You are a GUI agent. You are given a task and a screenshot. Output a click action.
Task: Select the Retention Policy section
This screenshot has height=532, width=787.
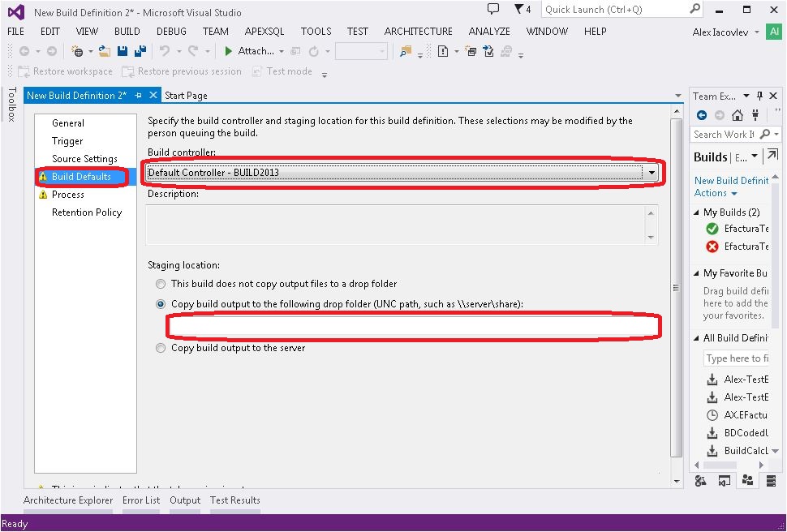tap(87, 212)
